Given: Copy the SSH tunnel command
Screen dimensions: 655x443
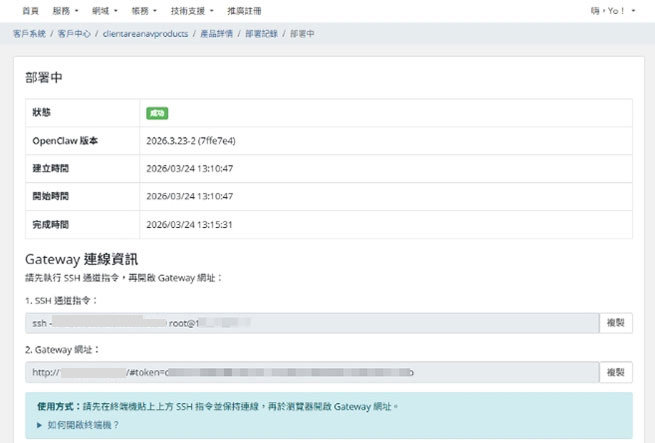Looking at the screenshot, I should pos(616,323).
